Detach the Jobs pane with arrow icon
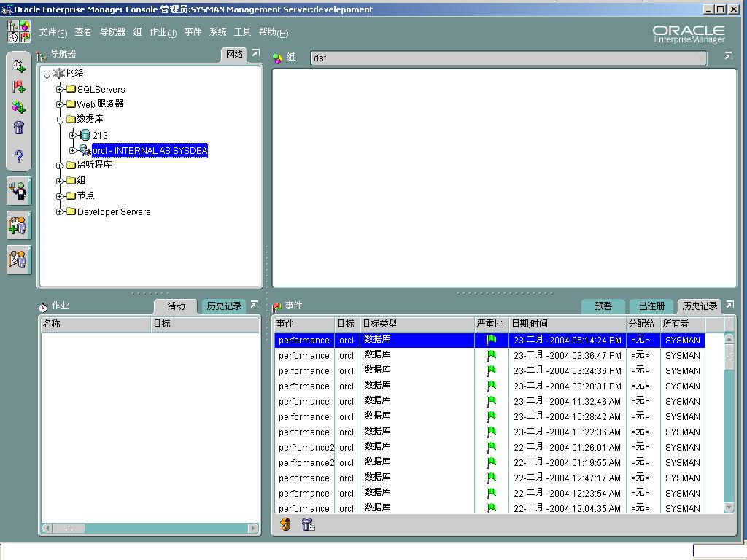This screenshot has width=747, height=560. pos(255,305)
